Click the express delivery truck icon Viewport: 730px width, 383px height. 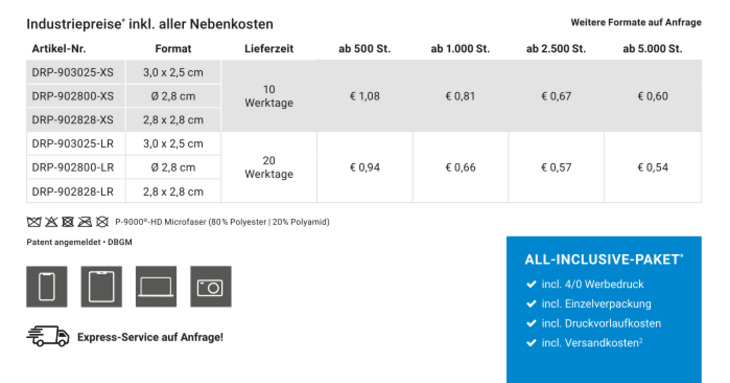pos(48,336)
